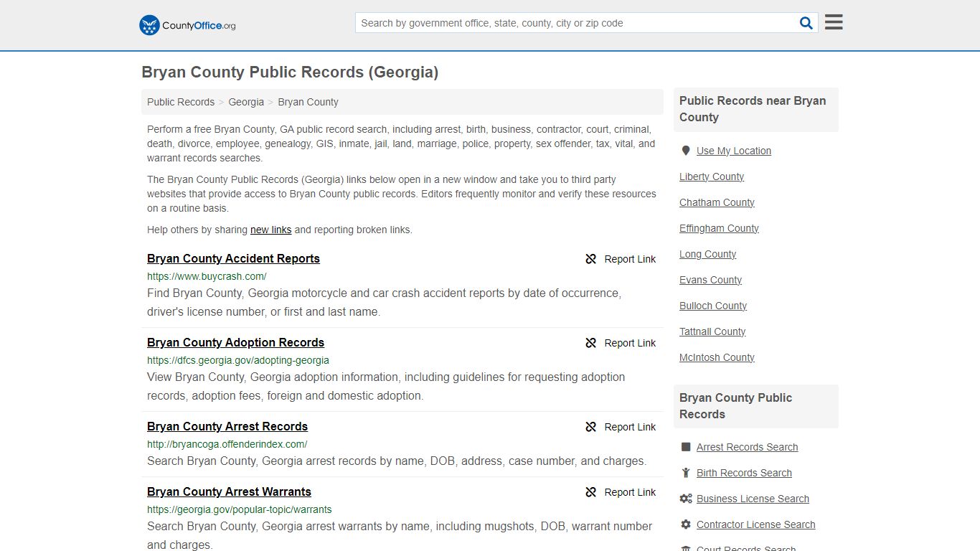Viewport: 980px width, 551px height.
Task: Open Contractor License Search link
Action: point(755,524)
